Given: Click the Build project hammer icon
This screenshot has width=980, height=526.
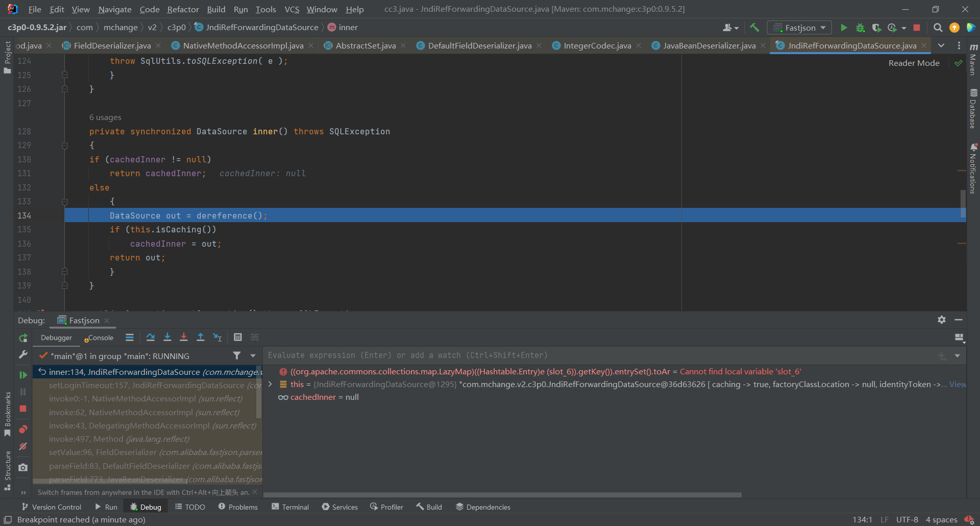Looking at the screenshot, I should pos(754,28).
